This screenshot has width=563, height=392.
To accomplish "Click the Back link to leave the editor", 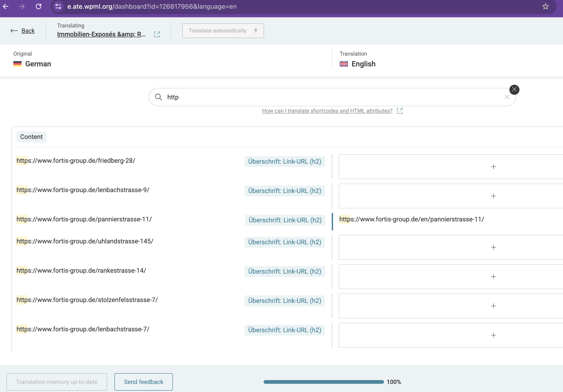I will (x=28, y=31).
